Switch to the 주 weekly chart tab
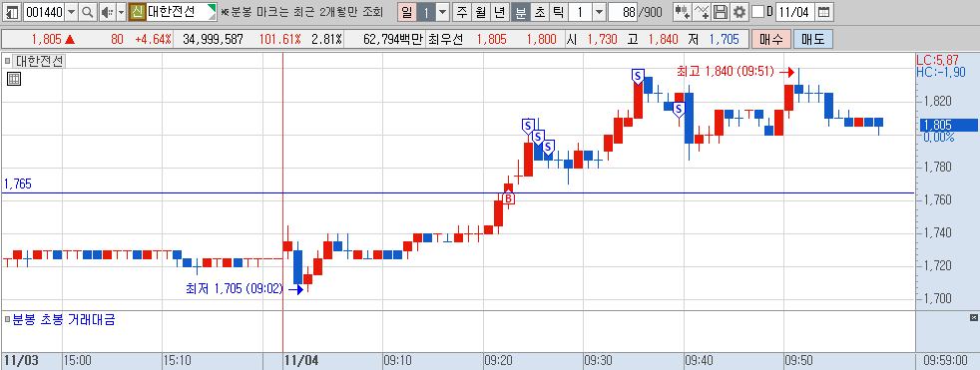This screenshot has width=980, height=370. click(462, 12)
